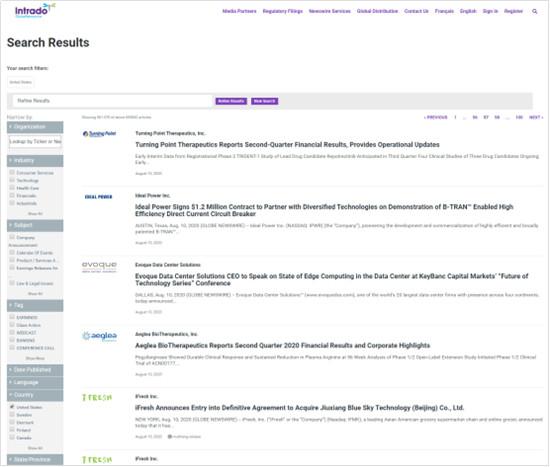Remove the United States search filter chip
Image resolution: width=550 pixels, height=467 pixels.
pyautogui.click(x=21, y=82)
